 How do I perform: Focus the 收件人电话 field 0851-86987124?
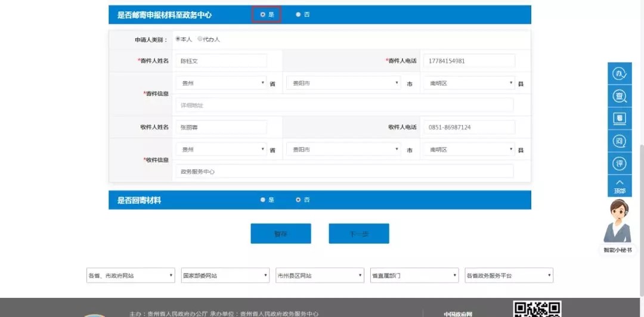469,128
